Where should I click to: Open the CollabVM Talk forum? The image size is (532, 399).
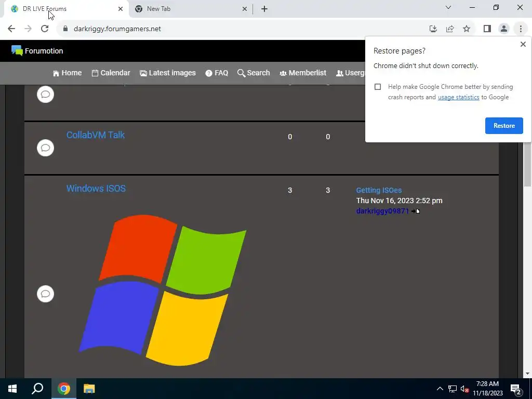96,135
